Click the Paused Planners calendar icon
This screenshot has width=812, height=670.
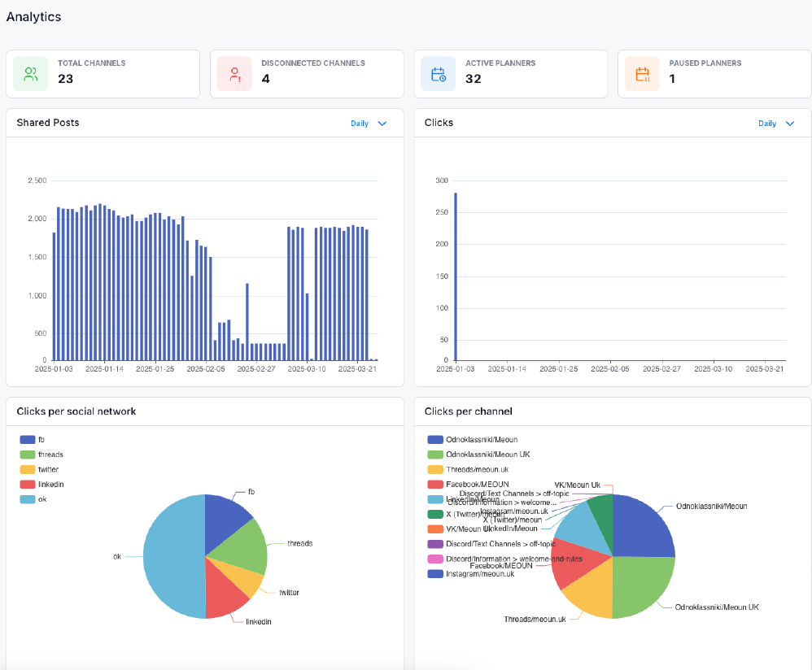pyautogui.click(x=642, y=75)
